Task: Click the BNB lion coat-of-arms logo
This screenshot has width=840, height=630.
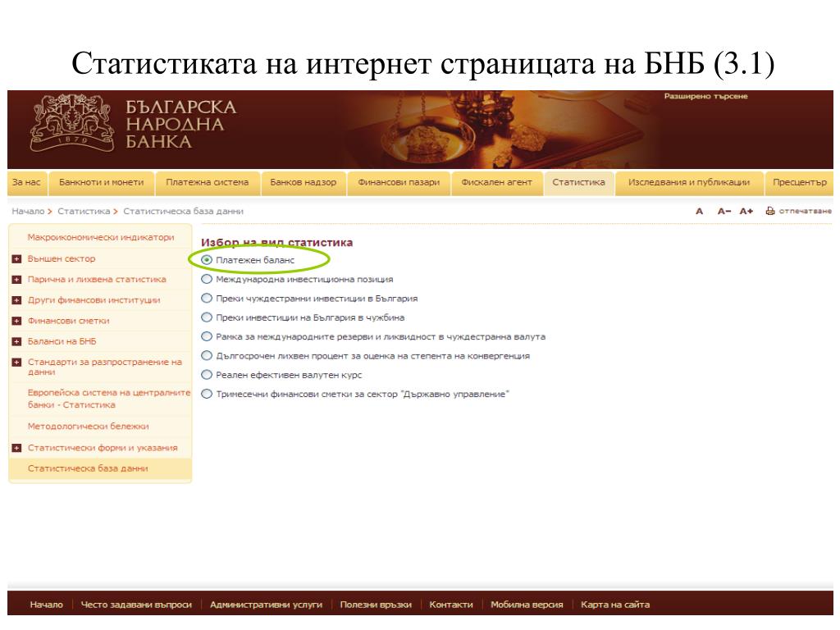Action: click(x=72, y=124)
